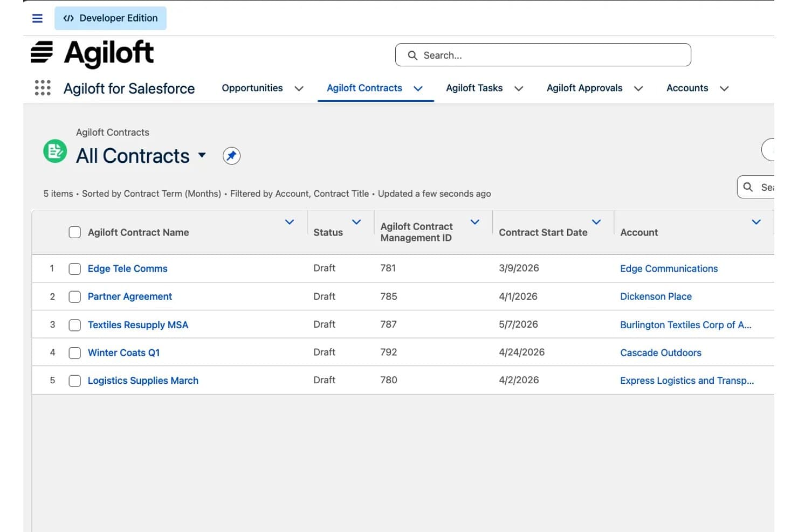Open the Edge Communications account link
The image size is (798, 532).
click(x=669, y=268)
